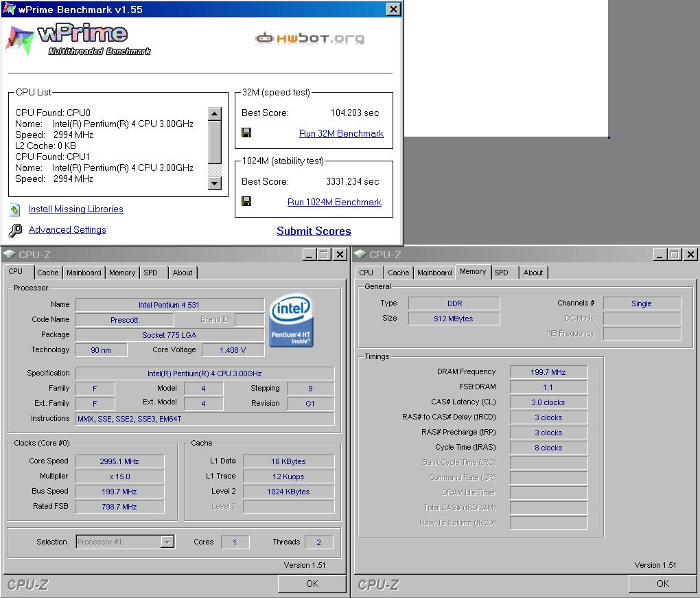Click the Cycle Time (tRAS) value '8 clocks'

point(548,448)
